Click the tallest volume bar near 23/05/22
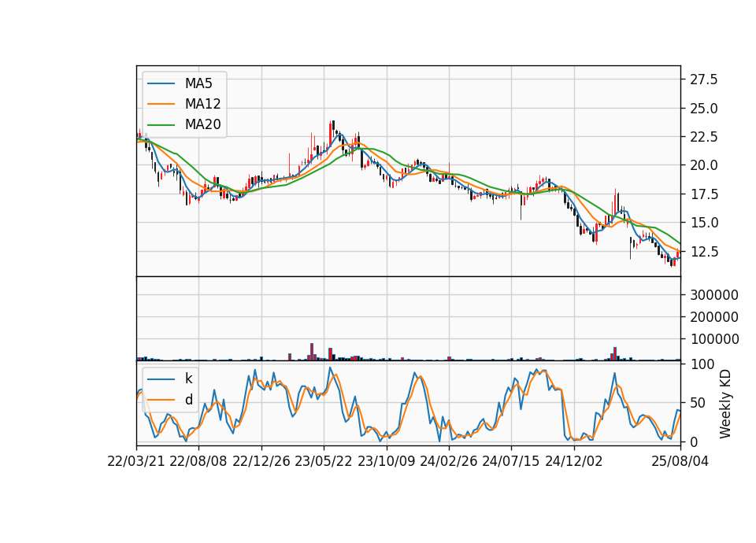Screen dimensions: 756x543 (312, 352)
